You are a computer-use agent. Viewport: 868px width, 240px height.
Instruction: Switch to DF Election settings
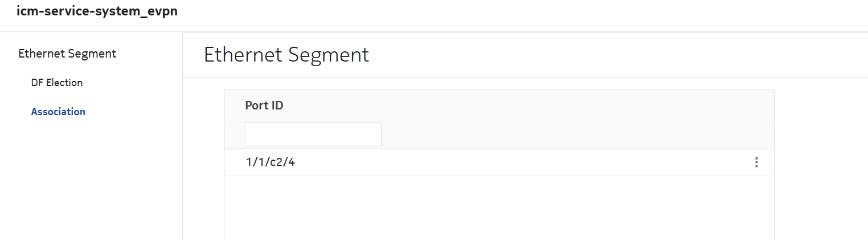(57, 83)
